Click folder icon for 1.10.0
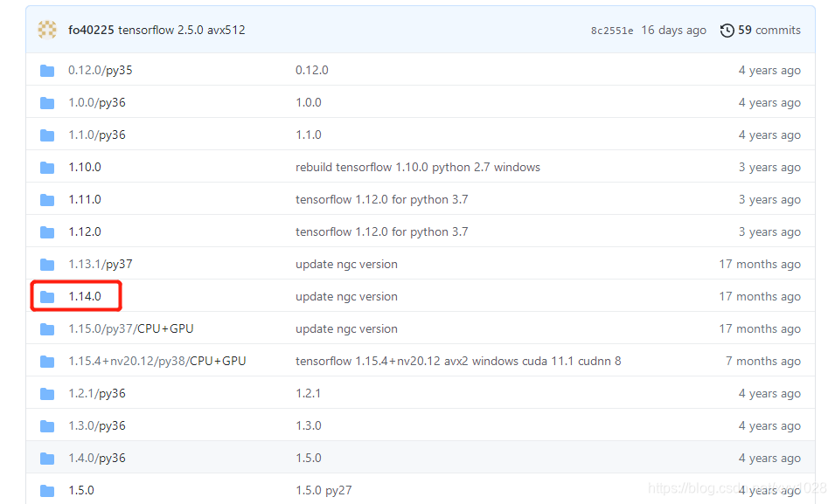835x504 pixels. 47,168
